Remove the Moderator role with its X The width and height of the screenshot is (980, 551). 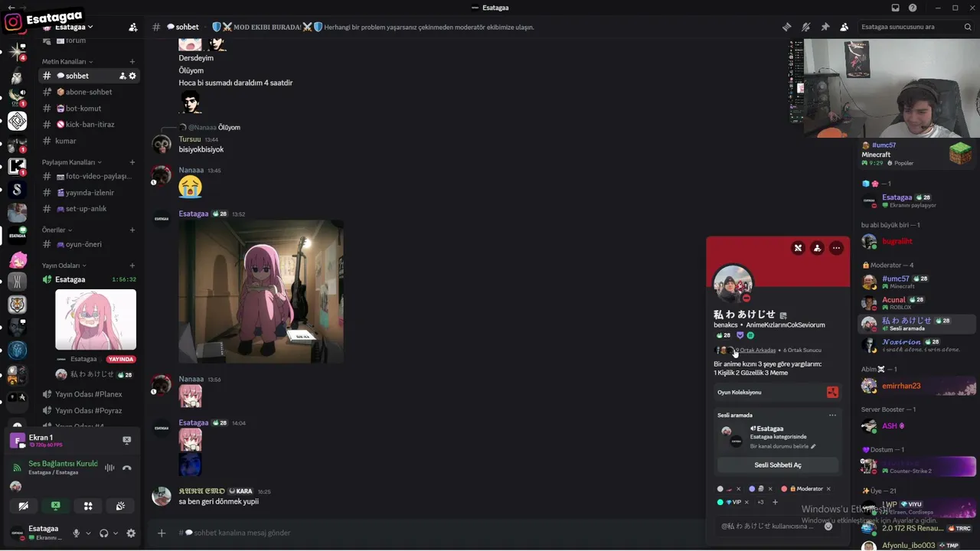pos(828,489)
